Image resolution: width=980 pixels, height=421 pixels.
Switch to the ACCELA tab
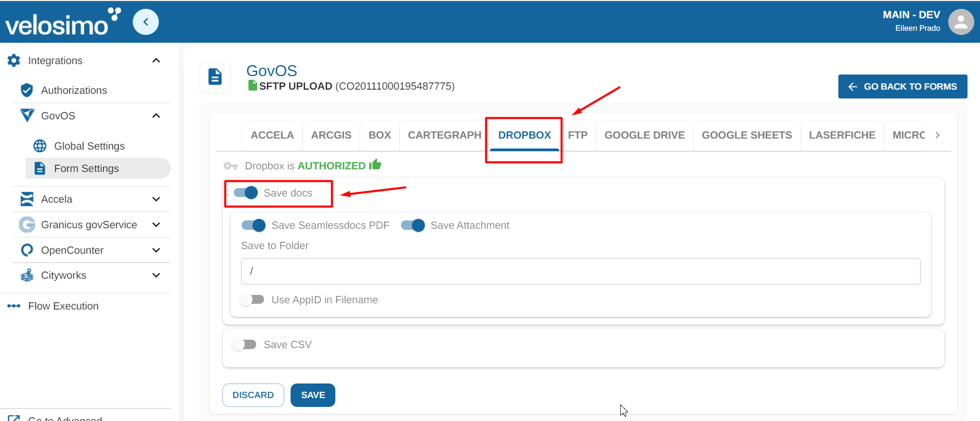[x=272, y=135]
